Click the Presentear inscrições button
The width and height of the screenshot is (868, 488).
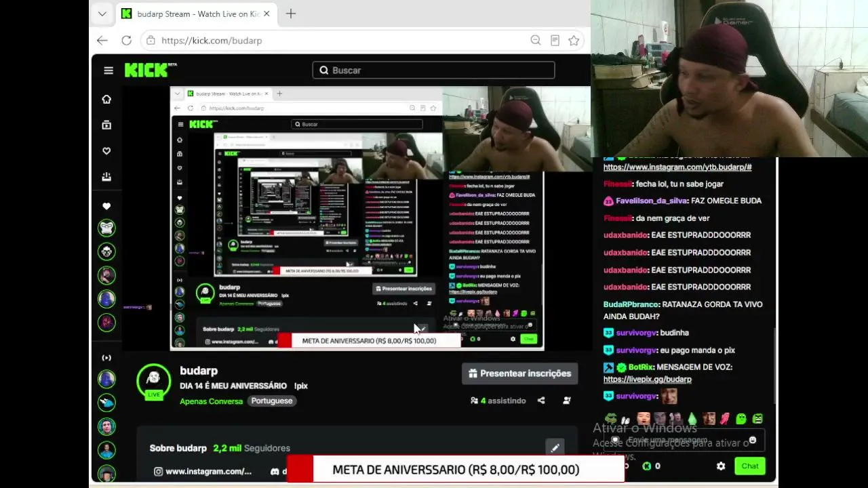[520, 373]
